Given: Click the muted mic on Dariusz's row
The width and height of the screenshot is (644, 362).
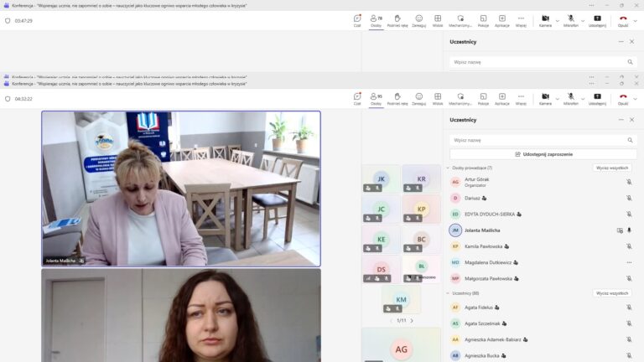Looking at the screenshot, I should pyautogui.click(x=629, y=199).
